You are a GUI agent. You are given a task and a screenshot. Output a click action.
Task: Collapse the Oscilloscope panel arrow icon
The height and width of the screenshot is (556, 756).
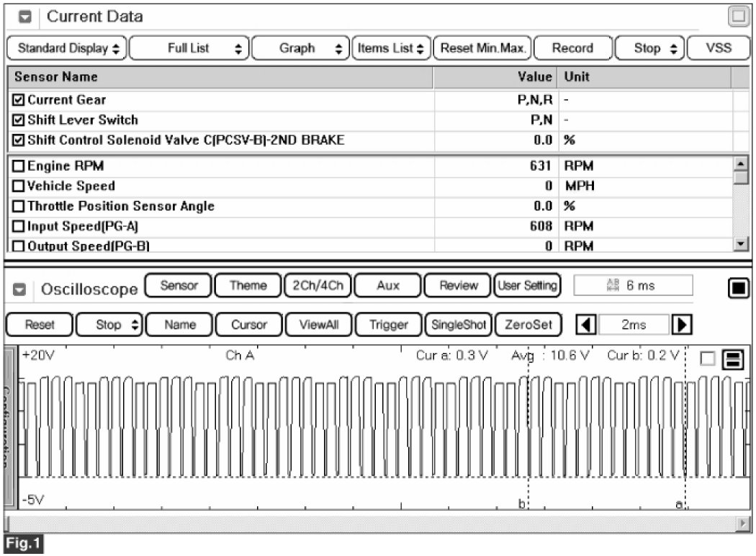pyautogui.click(x=21, y=290)
